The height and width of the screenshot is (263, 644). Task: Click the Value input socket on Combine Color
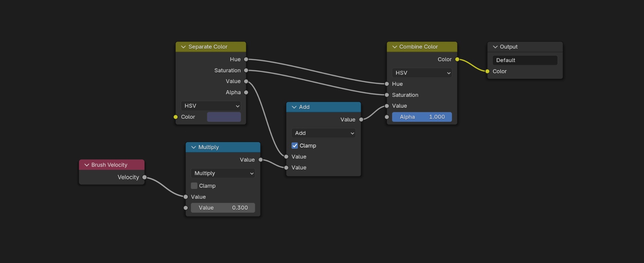387,106
